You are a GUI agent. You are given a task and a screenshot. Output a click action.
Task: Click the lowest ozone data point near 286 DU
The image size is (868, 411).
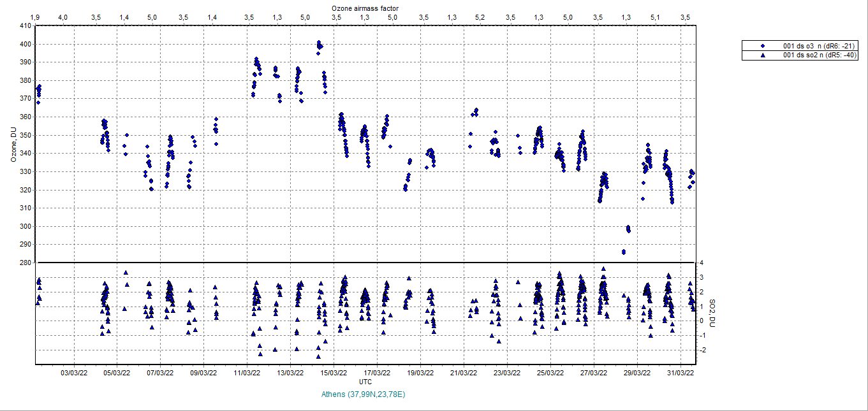click(623, 252)
